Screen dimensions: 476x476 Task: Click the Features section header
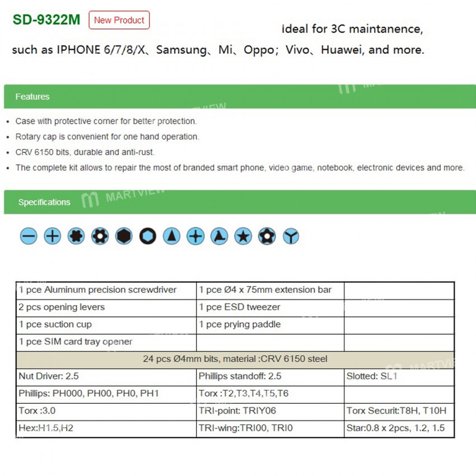click(240, 96)
